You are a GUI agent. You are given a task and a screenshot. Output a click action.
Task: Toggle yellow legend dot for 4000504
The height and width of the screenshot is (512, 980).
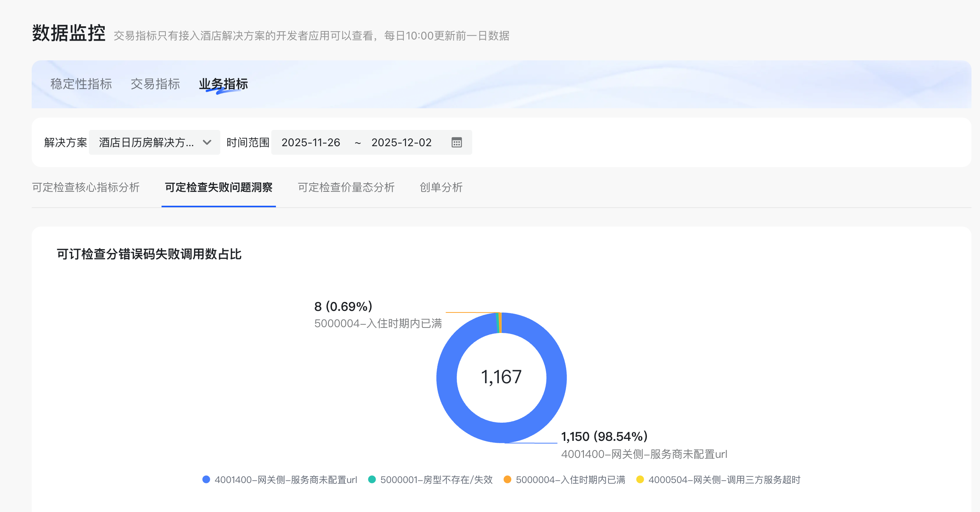640,480
